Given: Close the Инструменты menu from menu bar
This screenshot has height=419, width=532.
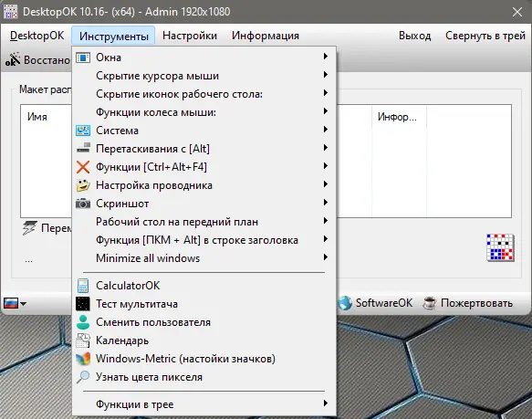Looking at the screenshot, I should [x=114, y=36].
